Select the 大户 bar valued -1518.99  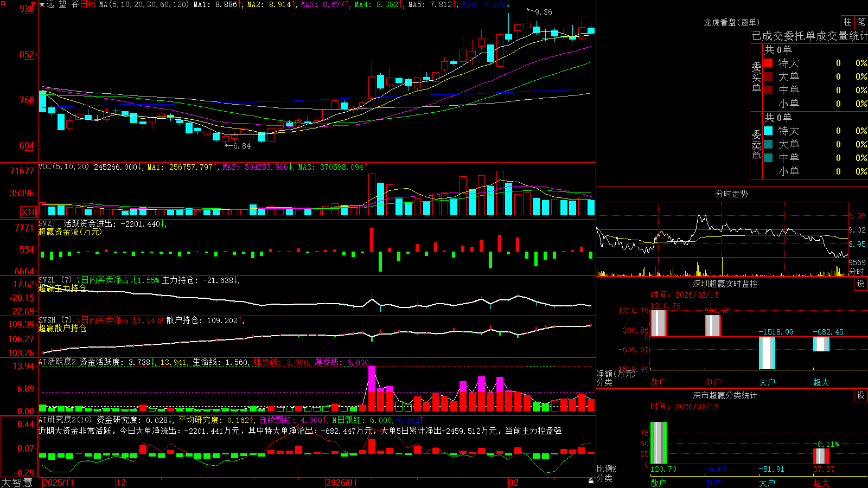[767, 353]
